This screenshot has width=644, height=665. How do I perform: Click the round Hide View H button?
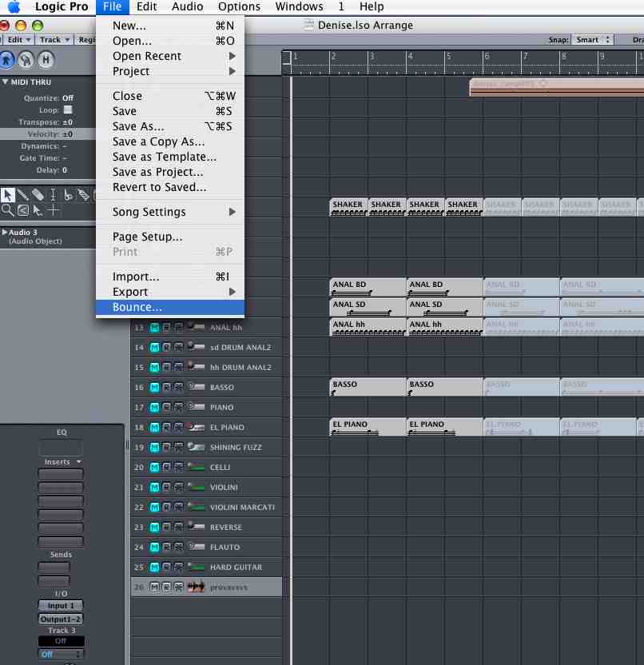coord(46,60)
